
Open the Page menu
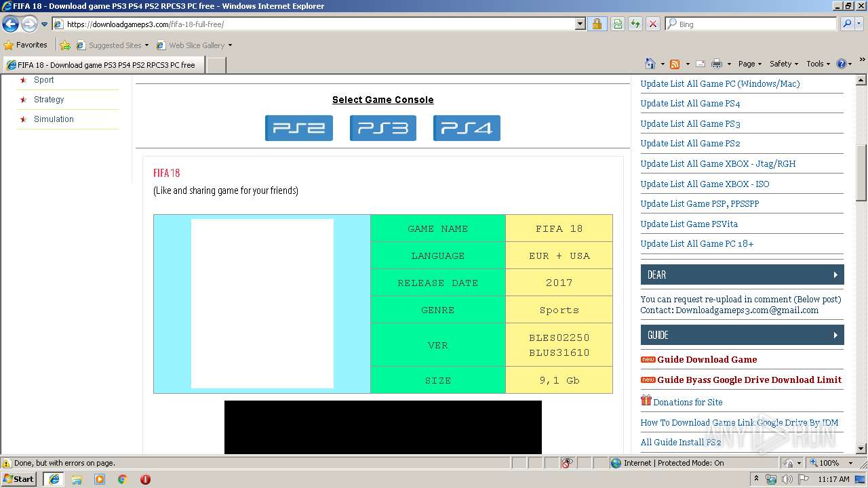pos(750,64)
